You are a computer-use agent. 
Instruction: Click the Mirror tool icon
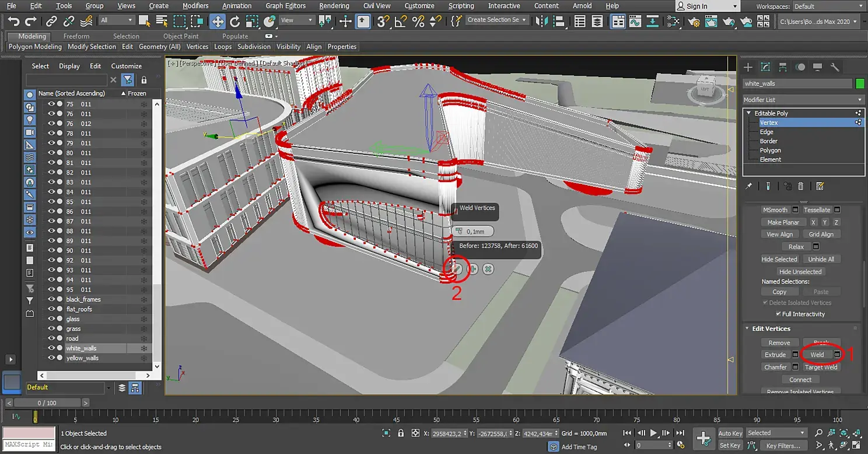[x=542, y=22]
